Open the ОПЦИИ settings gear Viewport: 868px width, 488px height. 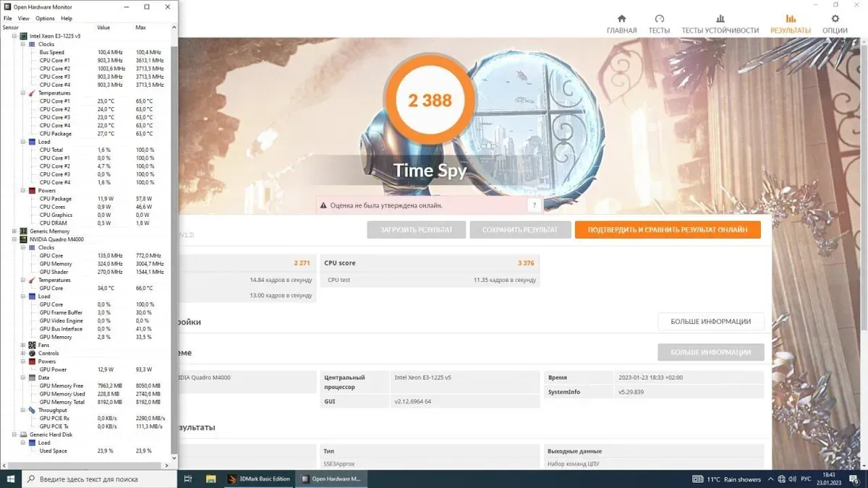(x=835, y=24)
